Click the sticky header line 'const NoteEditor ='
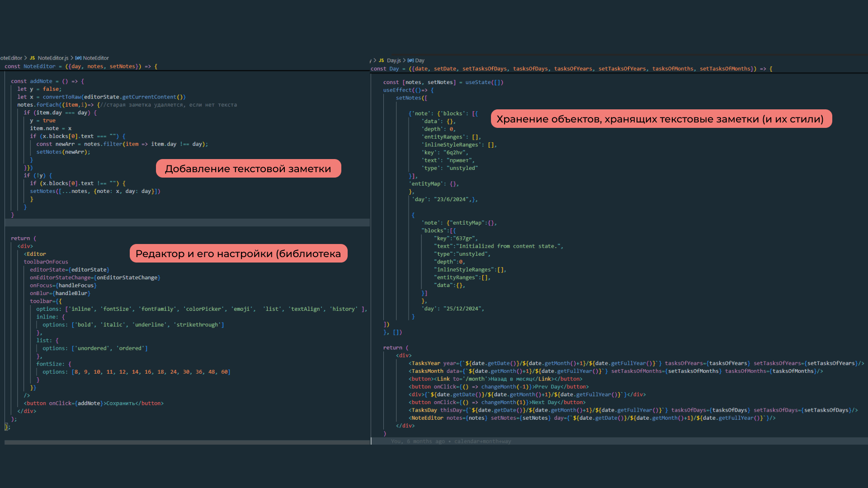The image size is (868, 488). pos(81,66)
